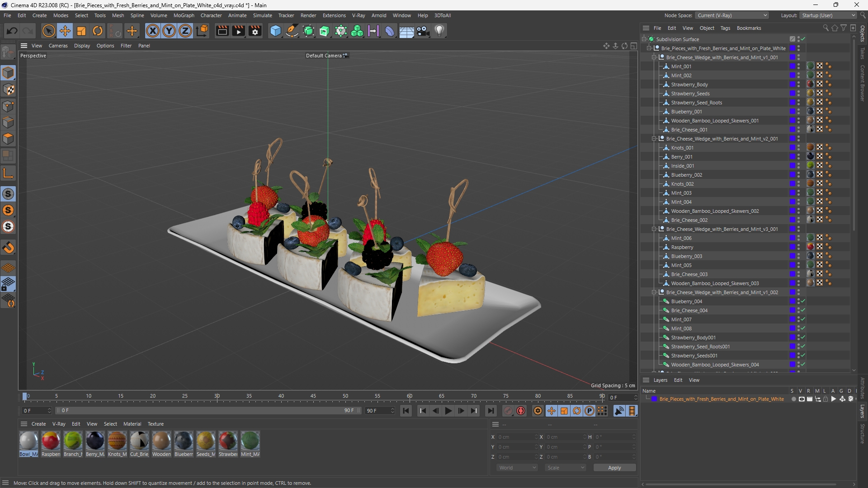Add a Cube primitive object
The height and width of the screenshot is (488, 868).
point(275,31)
